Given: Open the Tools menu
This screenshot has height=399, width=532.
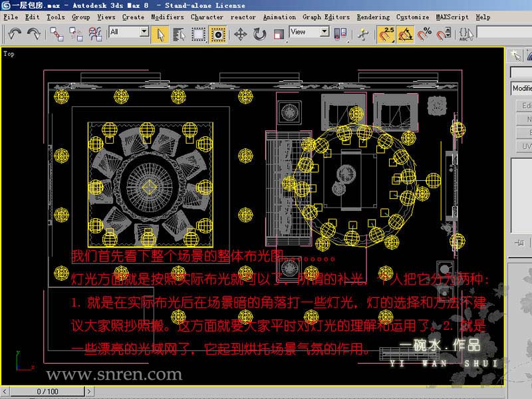Looking at the screenshot, I should [x=56, y=17].
